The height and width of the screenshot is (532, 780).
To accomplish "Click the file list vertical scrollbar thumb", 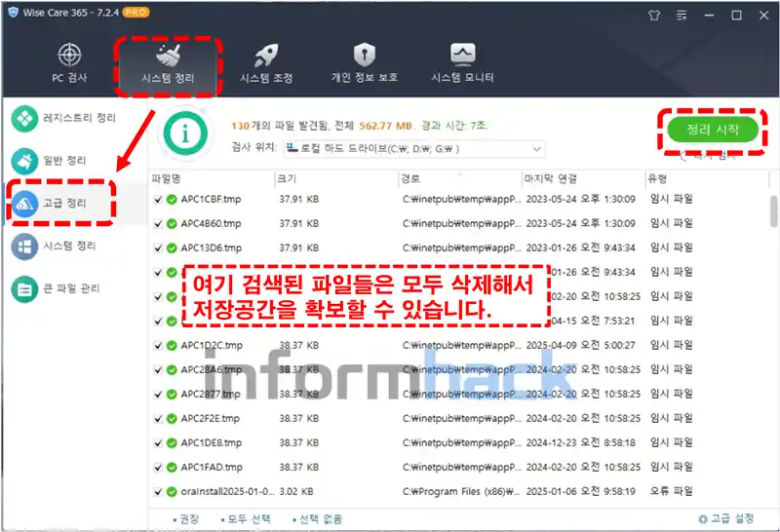I will 773,210.
